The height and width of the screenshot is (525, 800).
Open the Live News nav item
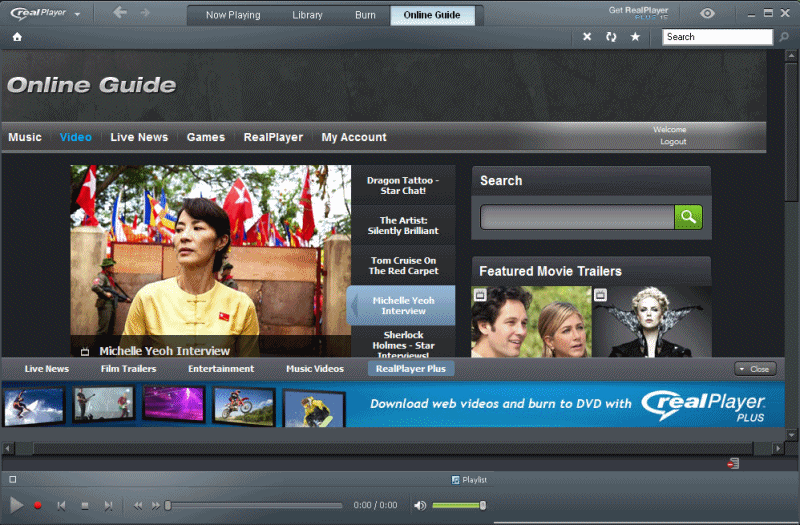pos(139,137)
